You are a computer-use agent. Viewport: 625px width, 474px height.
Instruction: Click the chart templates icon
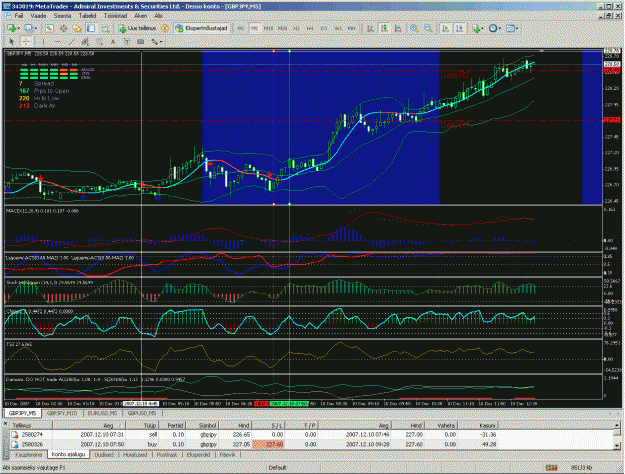point(510,28)
